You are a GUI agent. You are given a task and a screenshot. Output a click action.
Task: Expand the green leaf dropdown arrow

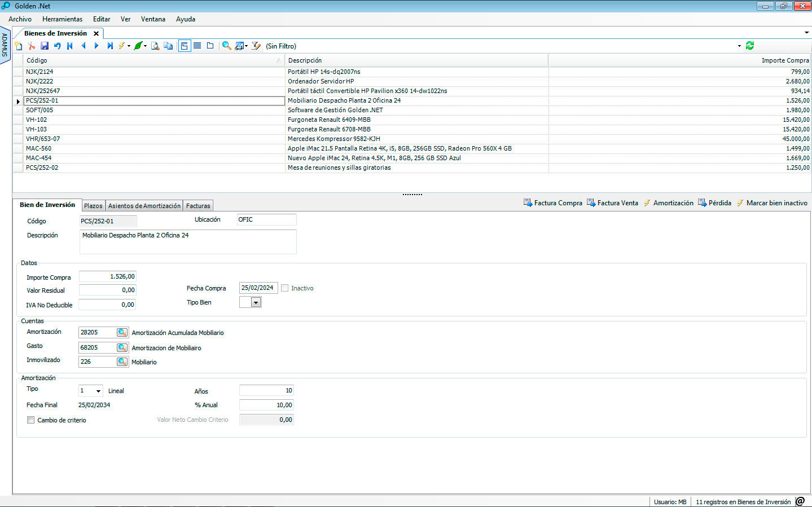click(x=146, y=46)
